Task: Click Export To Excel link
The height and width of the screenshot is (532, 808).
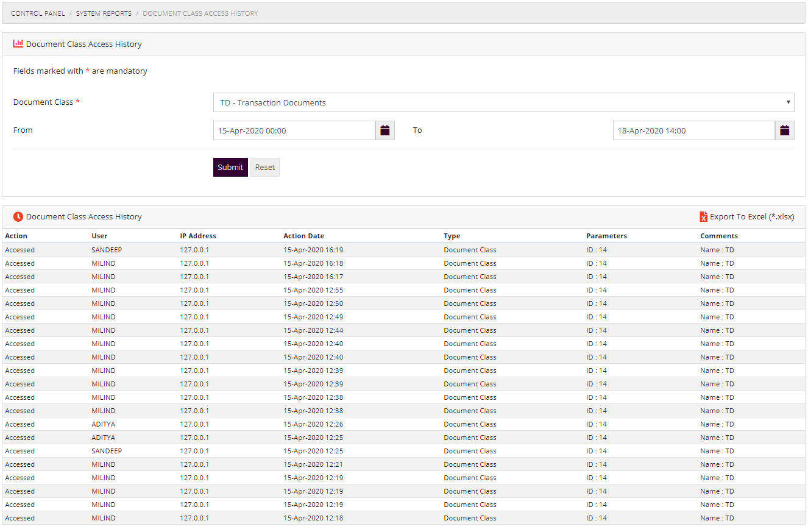Action: (751, 217)
